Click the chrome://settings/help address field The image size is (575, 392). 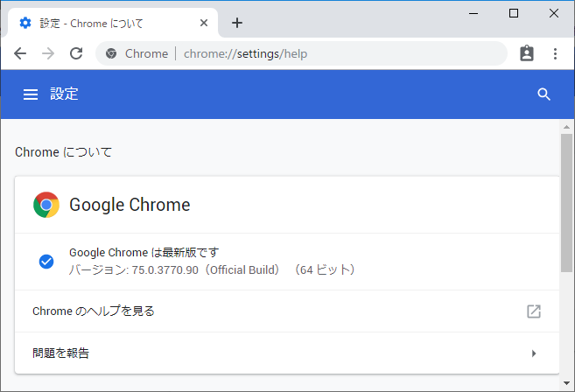pyautogui.click(x=301, y=53)
